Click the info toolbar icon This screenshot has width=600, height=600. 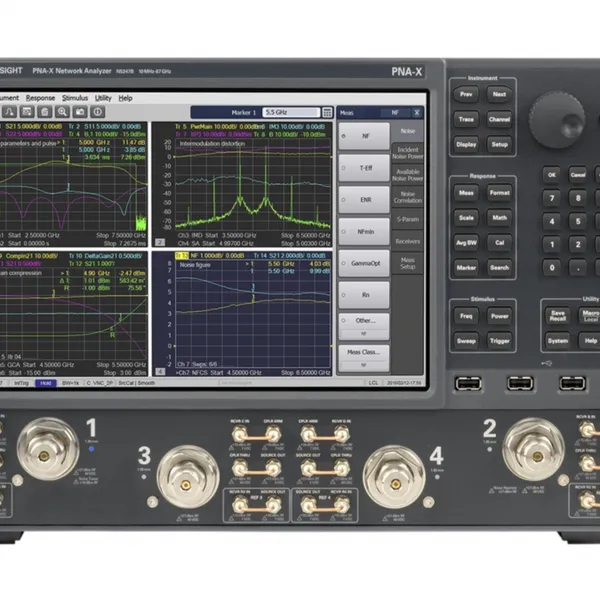[x=98, y=112]
